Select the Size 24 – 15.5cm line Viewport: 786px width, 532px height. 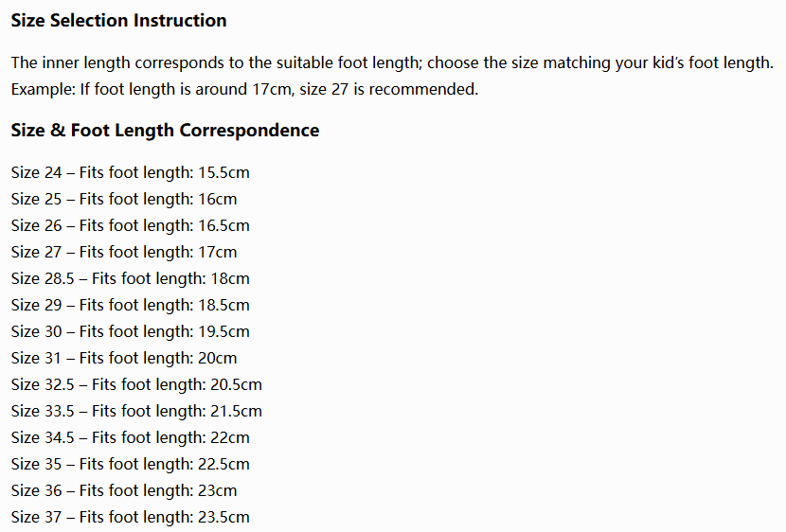(131, 173)
